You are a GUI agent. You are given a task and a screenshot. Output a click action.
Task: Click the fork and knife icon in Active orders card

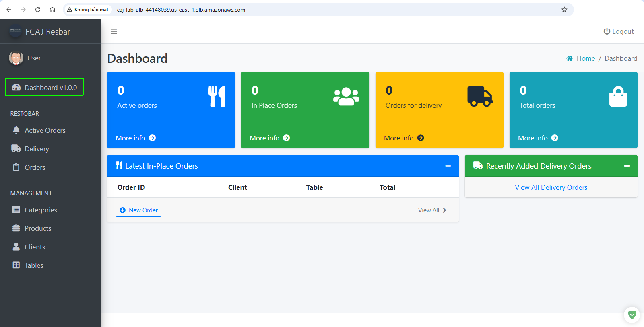(x=217, y=97)
